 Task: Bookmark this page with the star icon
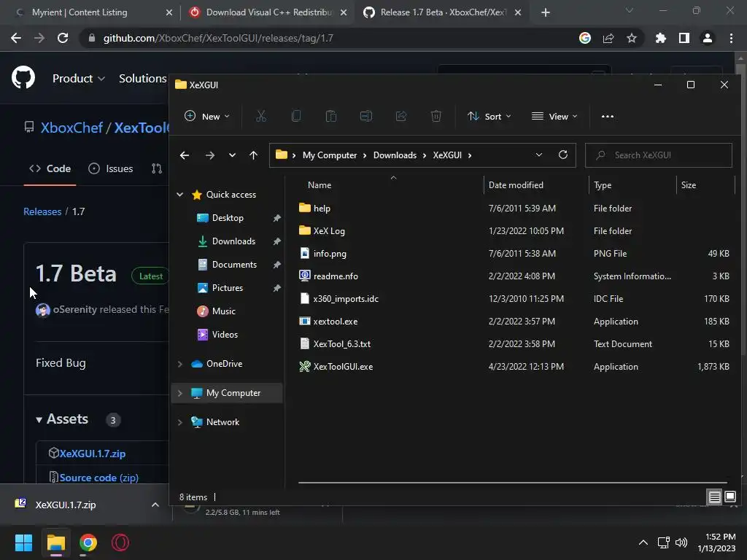(x=632, y=38)
